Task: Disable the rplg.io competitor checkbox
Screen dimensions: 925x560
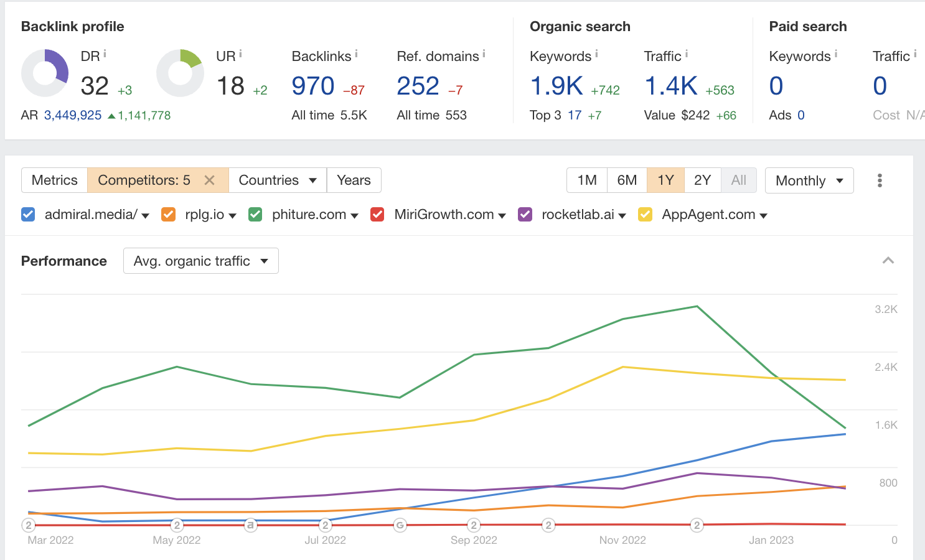Action: (168, 214)
